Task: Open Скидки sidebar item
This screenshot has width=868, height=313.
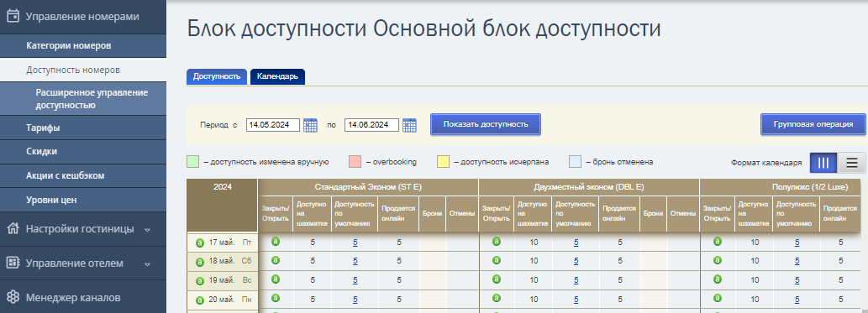Action: point(83,152)
